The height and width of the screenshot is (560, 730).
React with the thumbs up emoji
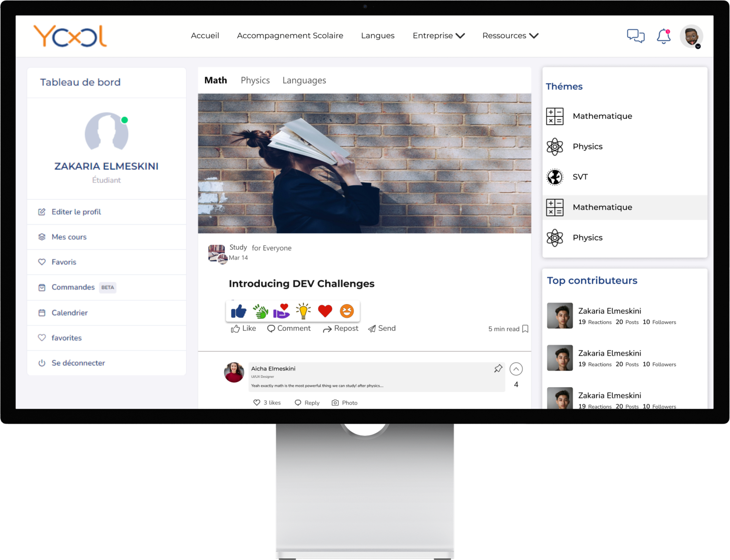click(239, 311)
